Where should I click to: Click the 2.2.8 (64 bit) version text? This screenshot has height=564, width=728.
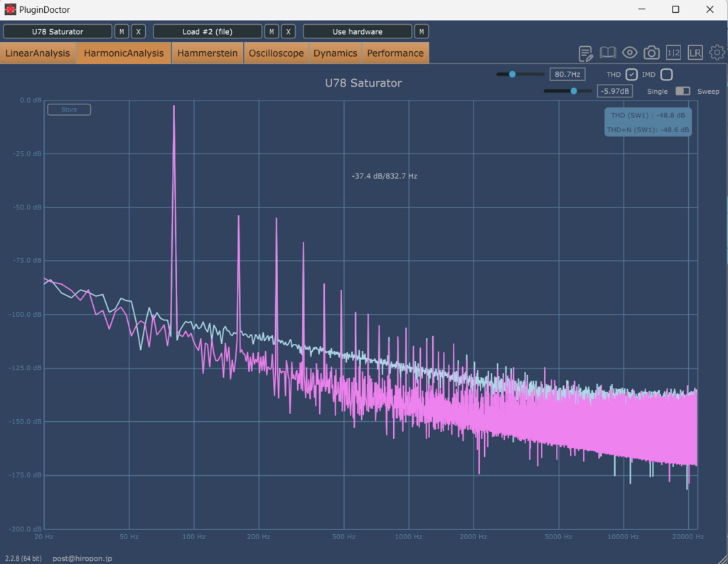click(23, 558)
